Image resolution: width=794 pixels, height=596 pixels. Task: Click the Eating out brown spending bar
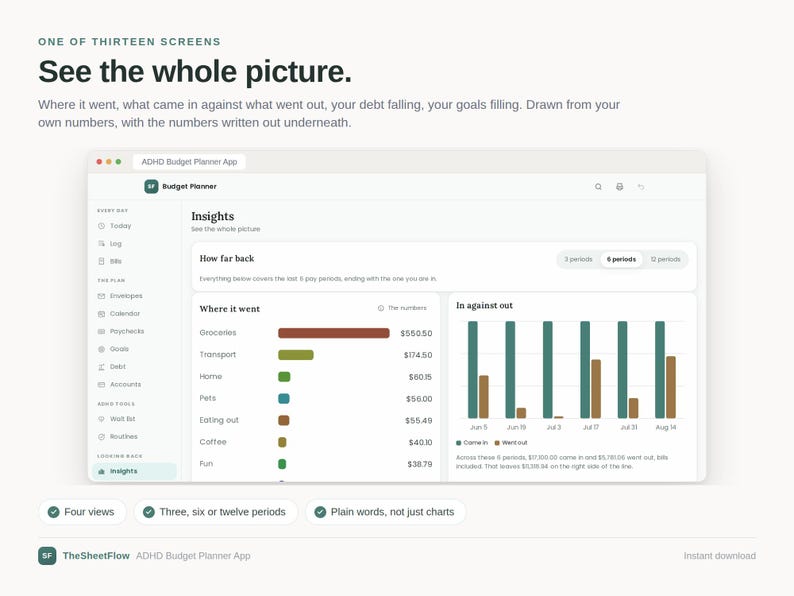coord(284,420)
